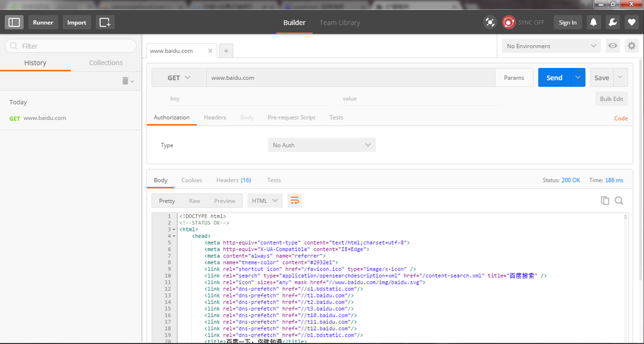Open the request Tests tab
The image size is (644, 344).
pos(336,118)
